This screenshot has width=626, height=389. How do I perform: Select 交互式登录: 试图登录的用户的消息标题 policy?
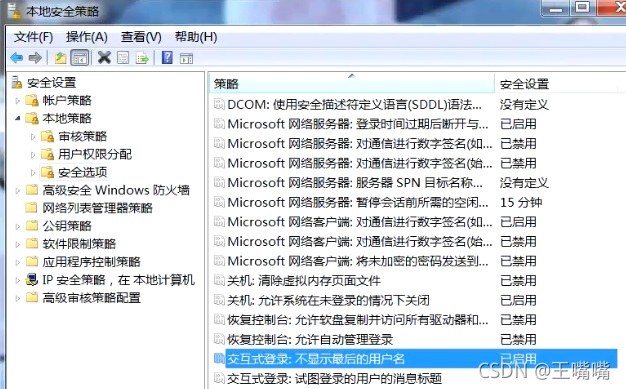point(335,379)
